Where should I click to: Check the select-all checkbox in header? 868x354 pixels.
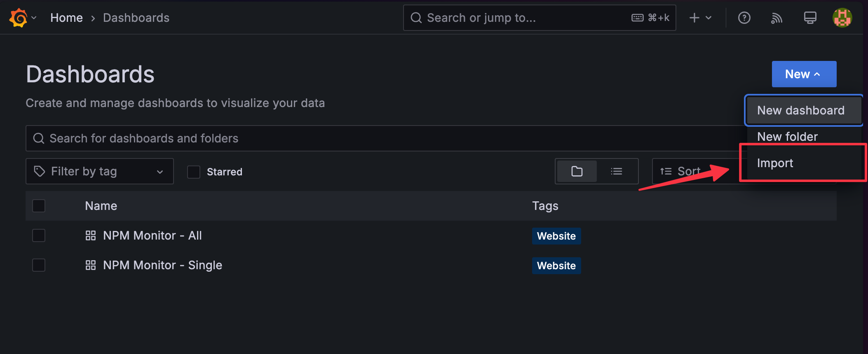(x=39, y=206)
